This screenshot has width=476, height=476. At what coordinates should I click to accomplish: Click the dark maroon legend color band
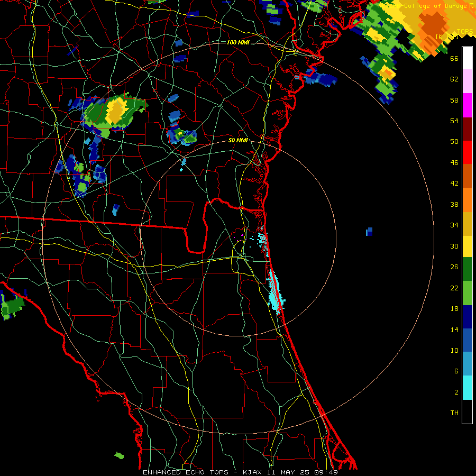point(467,129)
